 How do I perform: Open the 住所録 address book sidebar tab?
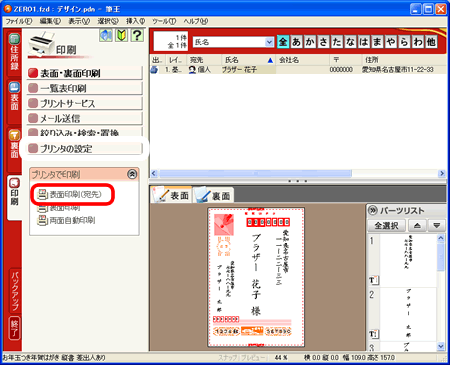point(14,53)
